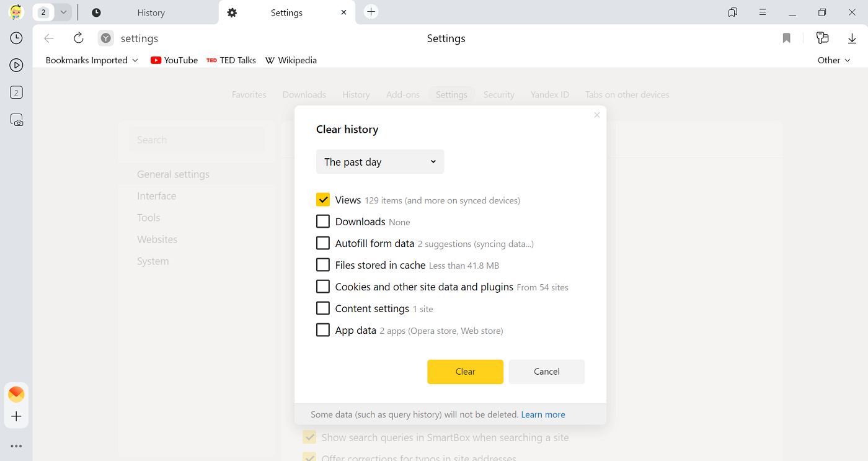Open downloads arrow icon in toolbar
The image size is (868, 461).
(x=852, y=38)
